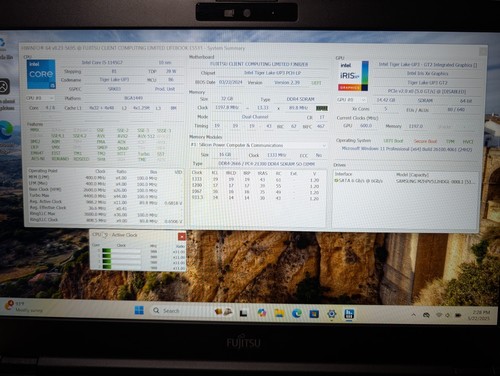Viewport: 500px width, 376px height.
Task: Click the Tiger Lake UP3 codename value
Action: pyautogui.click(x=114, y=80)
